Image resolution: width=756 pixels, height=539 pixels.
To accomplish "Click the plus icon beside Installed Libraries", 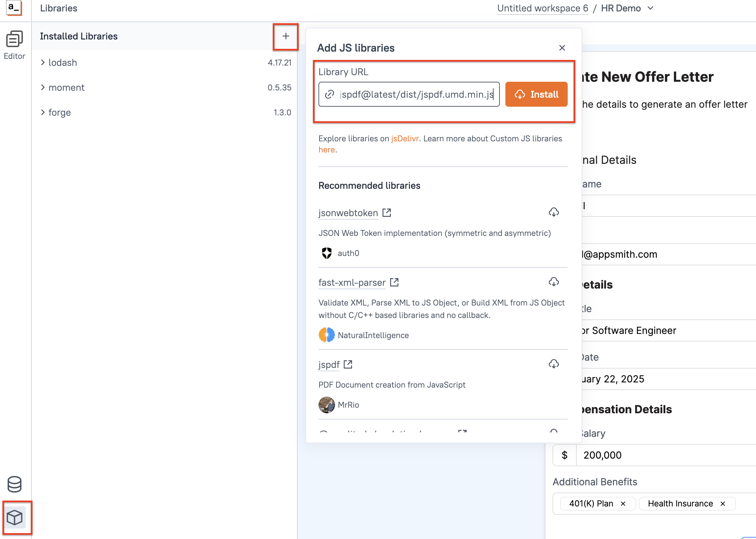I will pyautogui.click(x=286, y=36).
